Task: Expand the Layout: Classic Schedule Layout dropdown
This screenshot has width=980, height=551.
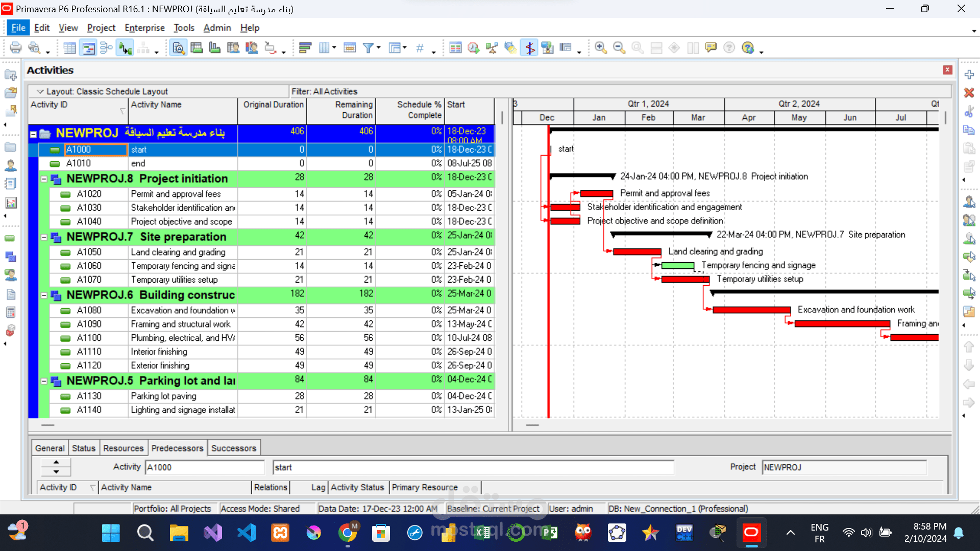Action: pos(40,91)
